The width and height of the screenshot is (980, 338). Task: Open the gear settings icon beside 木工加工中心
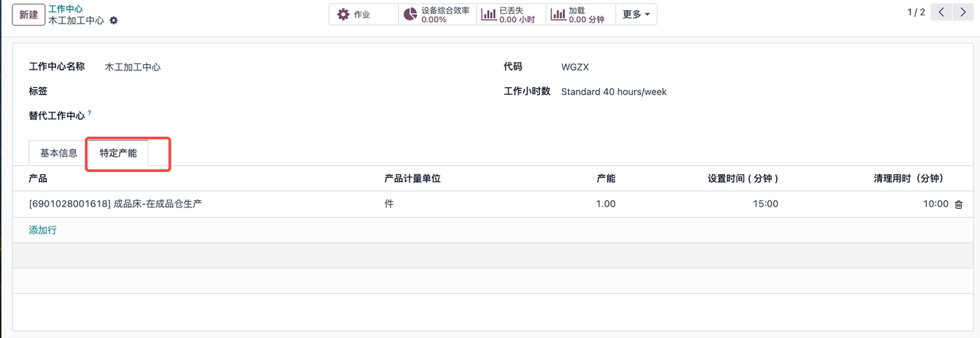[x=114, y=21]
